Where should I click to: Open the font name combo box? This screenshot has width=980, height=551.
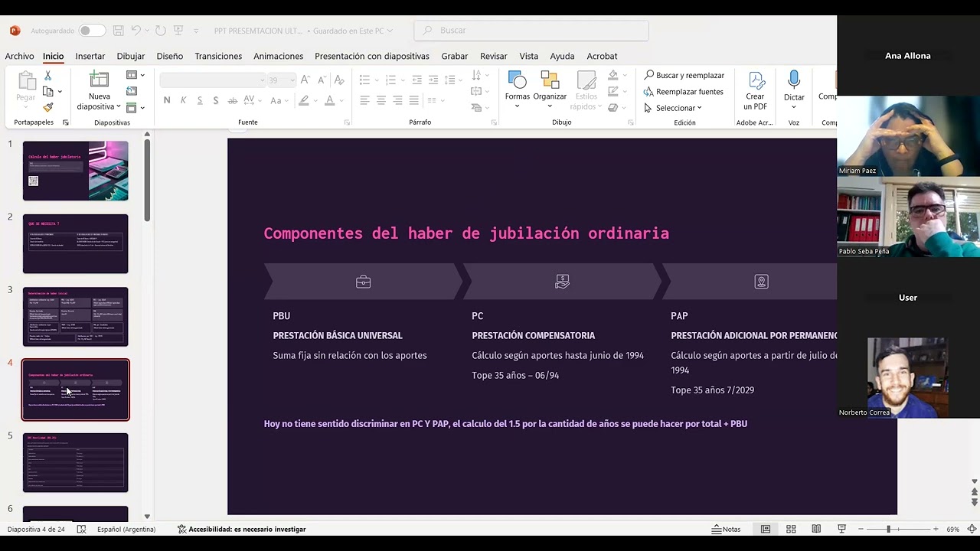pyautogui.click(x=213, y=80)
